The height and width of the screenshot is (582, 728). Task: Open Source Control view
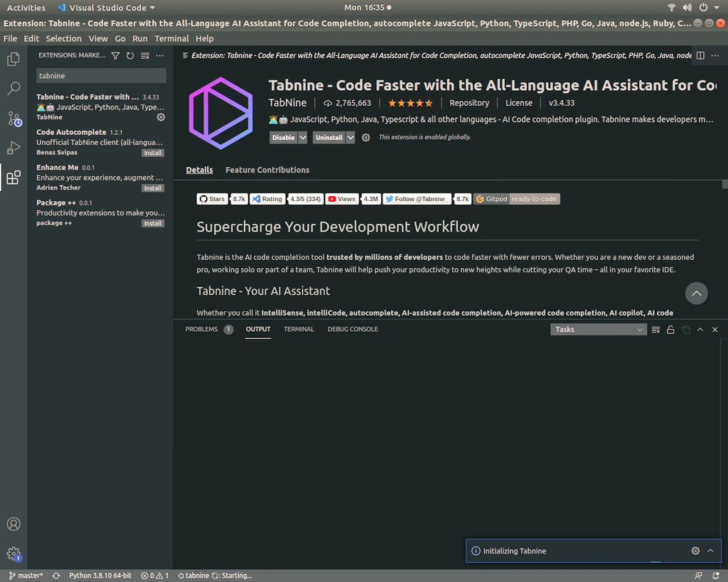(13, 118)
